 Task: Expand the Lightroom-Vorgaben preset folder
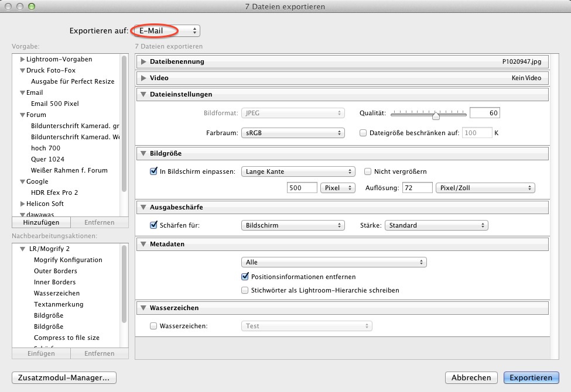tap(22, 59)
